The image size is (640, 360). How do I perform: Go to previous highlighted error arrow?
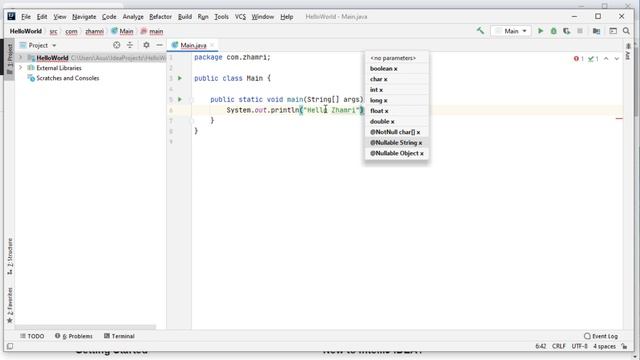pos(606,59)
